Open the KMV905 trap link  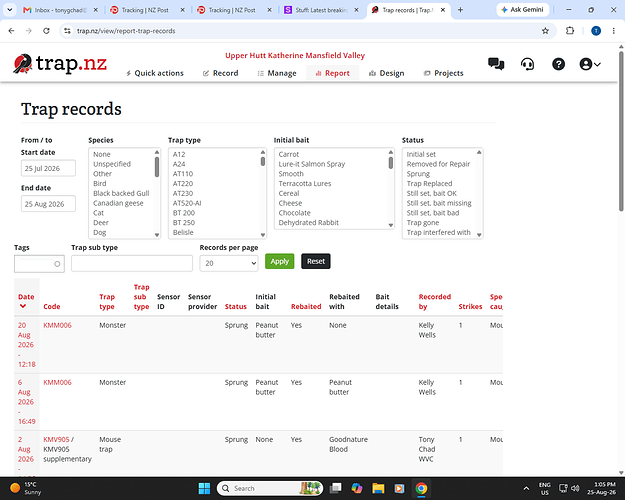(56, 439)
